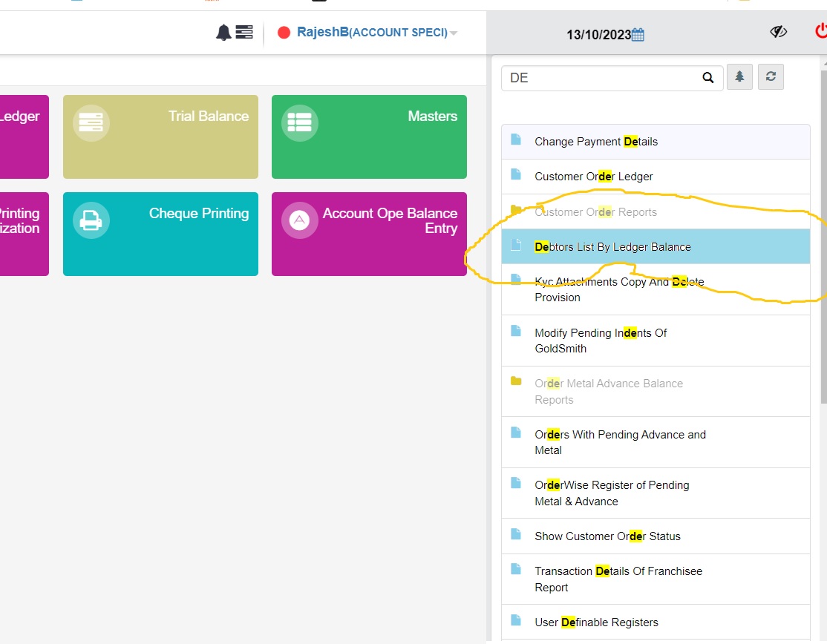Open the RajeshB account dropdown arrow
The height and width of the screenshot is (644, 827).
[x=454, y=33]
